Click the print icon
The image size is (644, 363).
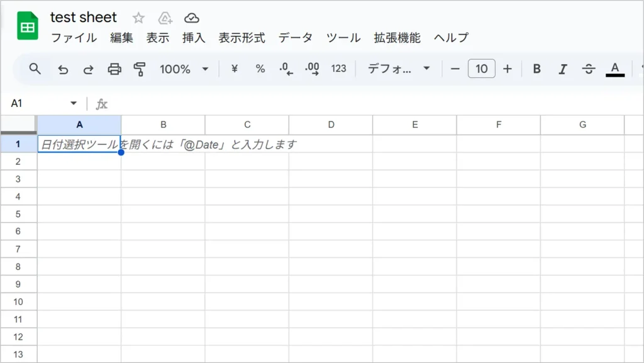[x=114, y=69]
